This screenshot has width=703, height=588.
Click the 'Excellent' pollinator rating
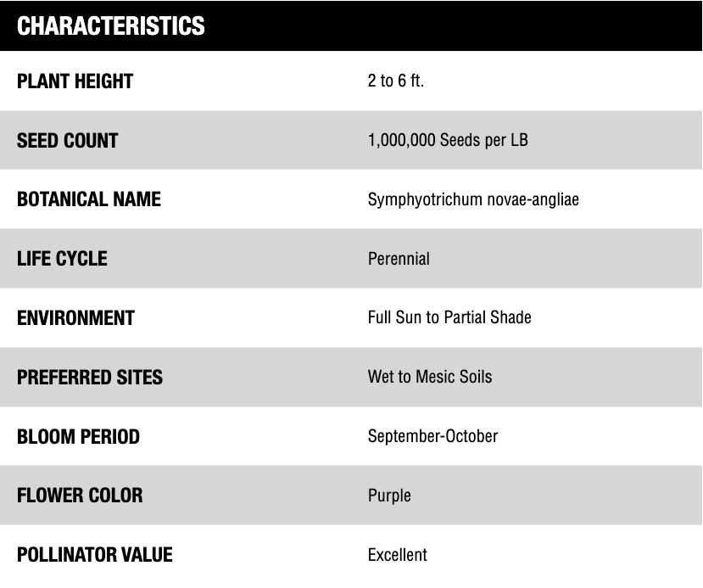(x=397, y=555)
